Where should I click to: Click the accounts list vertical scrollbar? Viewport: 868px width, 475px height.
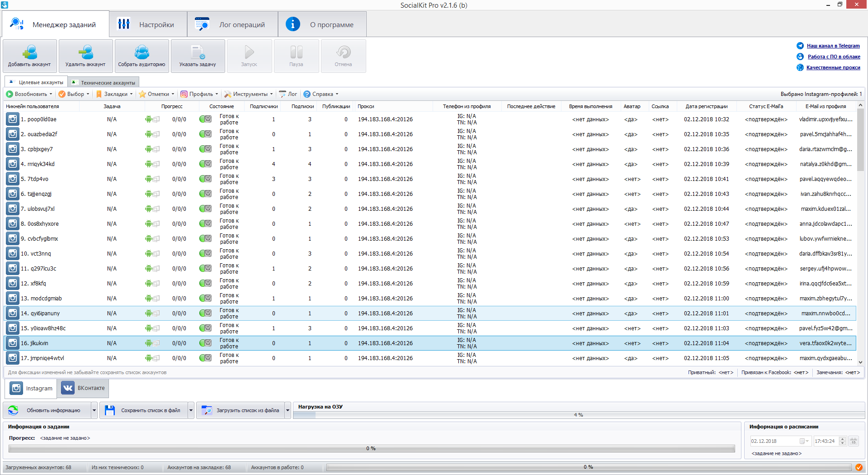[x=860, y=233]
